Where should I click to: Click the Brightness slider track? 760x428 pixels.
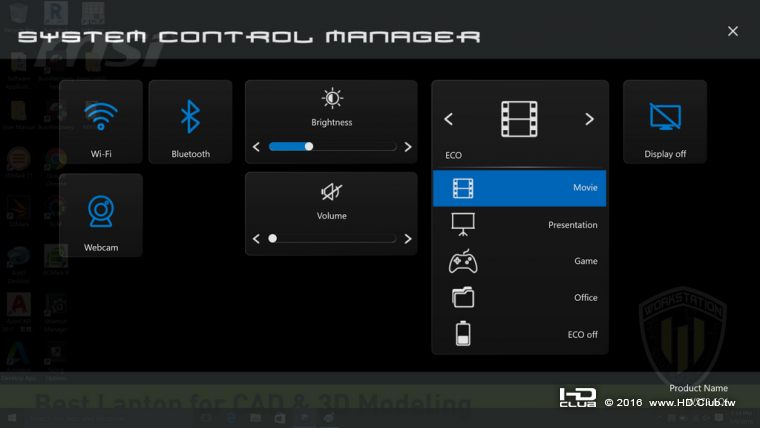pyautogui.click(x=332, y=147)
